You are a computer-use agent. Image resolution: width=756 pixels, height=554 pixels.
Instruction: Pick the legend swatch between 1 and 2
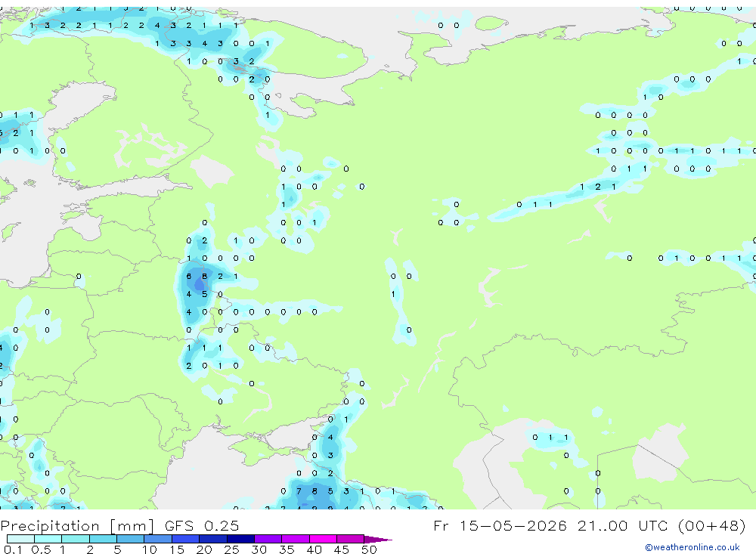pos(76,539)
